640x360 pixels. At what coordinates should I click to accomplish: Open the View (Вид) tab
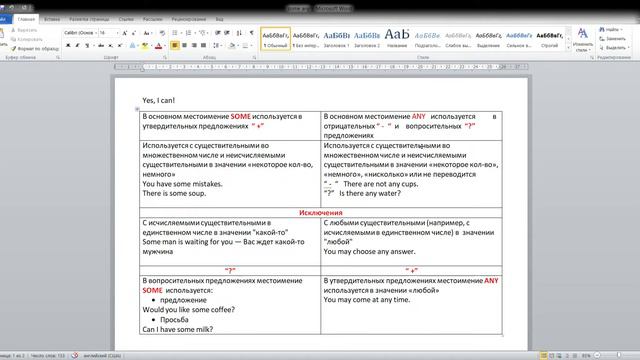(219, 19)
